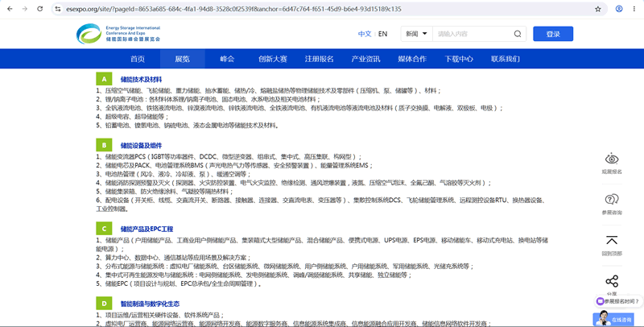Reload the page with refresh icon
This screenshot has width=644, height=327.
(x=39, y=9)
